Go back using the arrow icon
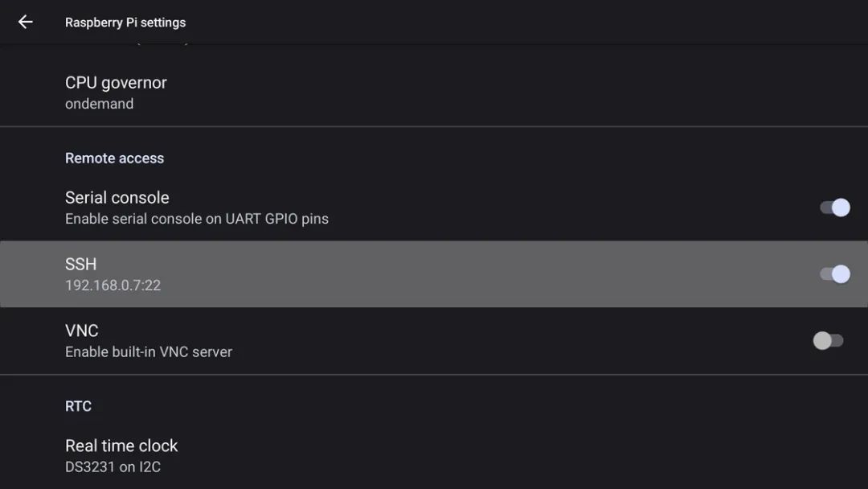 [x=26, y=23]
